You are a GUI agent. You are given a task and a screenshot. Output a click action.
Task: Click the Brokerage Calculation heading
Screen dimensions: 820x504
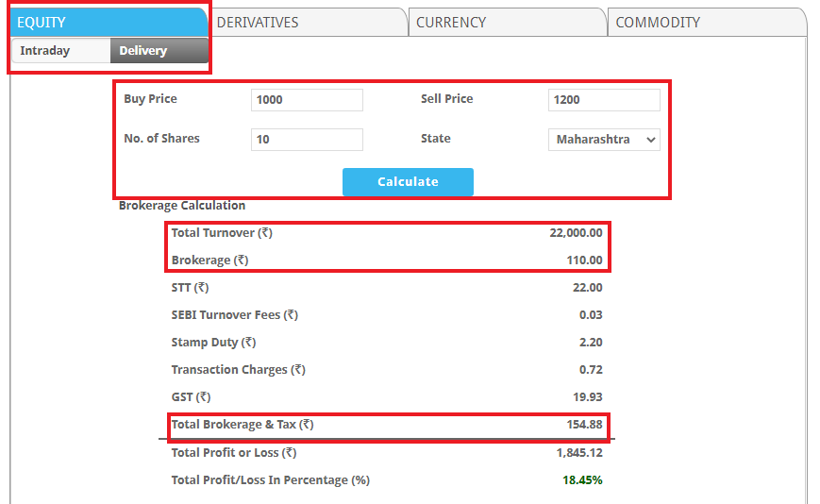pyautogui.click(x=181, y=206)
